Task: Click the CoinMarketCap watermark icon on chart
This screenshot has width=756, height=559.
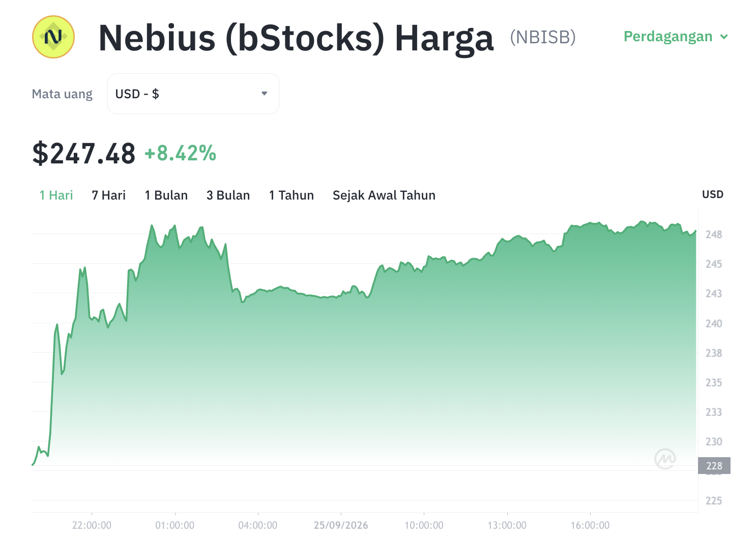Action: point(665,458)
